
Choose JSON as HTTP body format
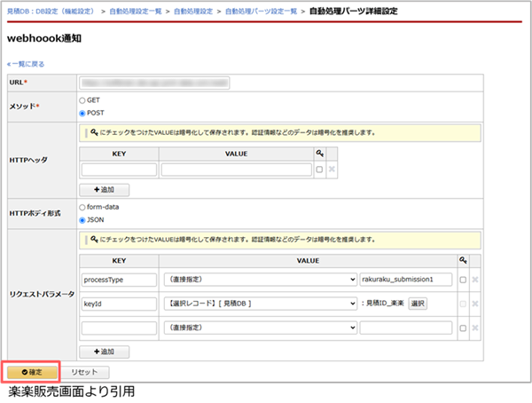[83, 219]
